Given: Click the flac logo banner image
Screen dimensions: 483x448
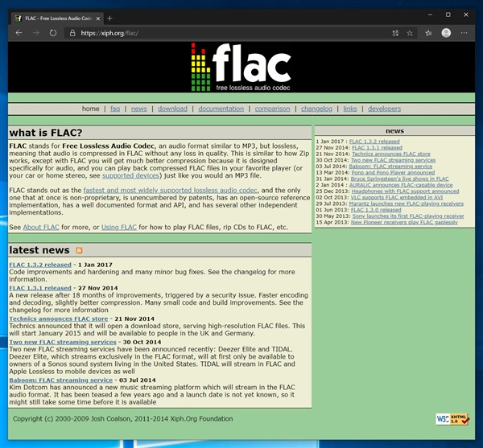Looking at the screenshot, I should [x=241, y=67].
